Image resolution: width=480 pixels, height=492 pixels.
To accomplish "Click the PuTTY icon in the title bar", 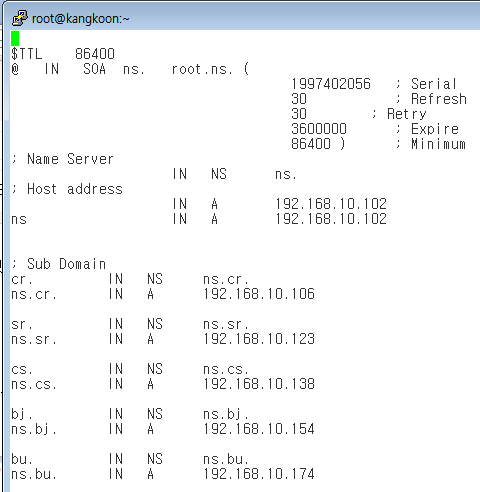I will click(20, 18).
